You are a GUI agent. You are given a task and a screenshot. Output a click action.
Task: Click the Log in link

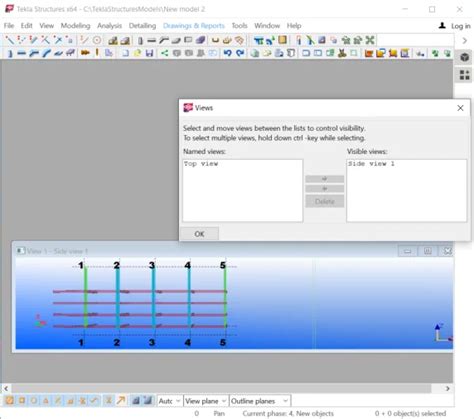coord(460,26)
